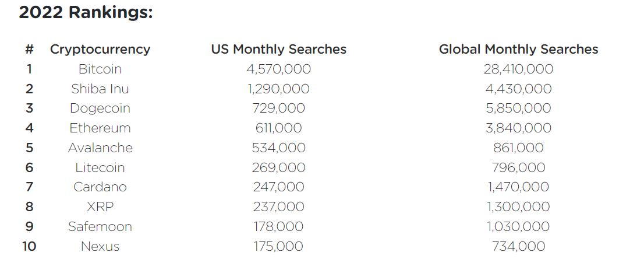Screen dimensions: 644x266
Task: Click the Litecoin cell
Action: (x=100, y=167)
